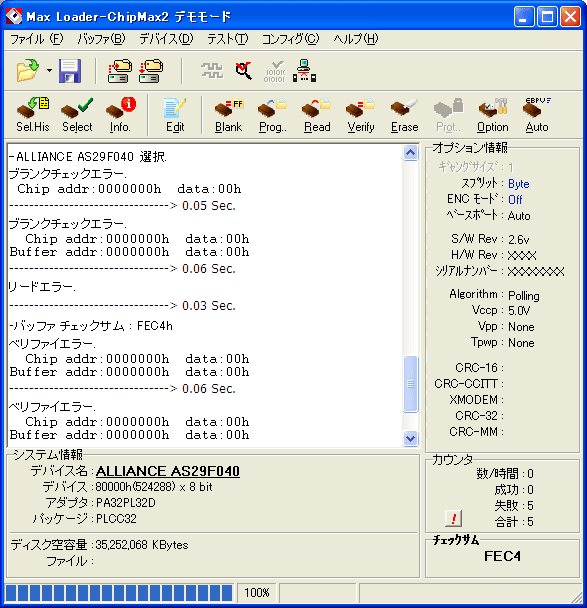Click the 'ALLIANCE AS29F040 選択' log line
The height and width of the screenshot is (608, 587).
tap(88, 157)
